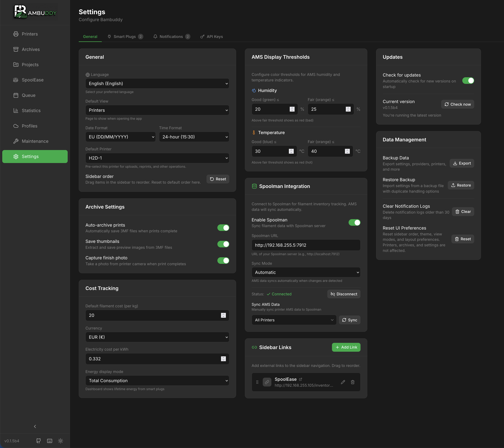Open the API Keys tab
Viewport: 504px width, 448px height.
tap(211, 37)
